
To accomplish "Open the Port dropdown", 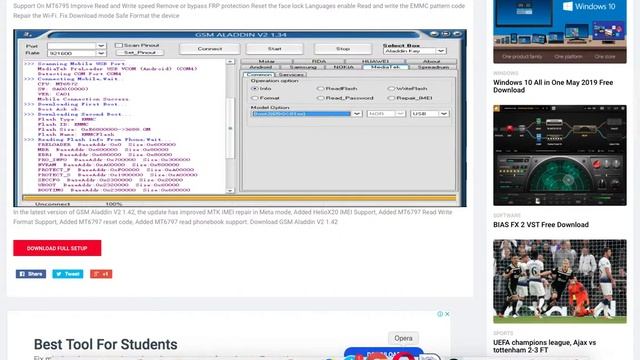I will point(101,46).
